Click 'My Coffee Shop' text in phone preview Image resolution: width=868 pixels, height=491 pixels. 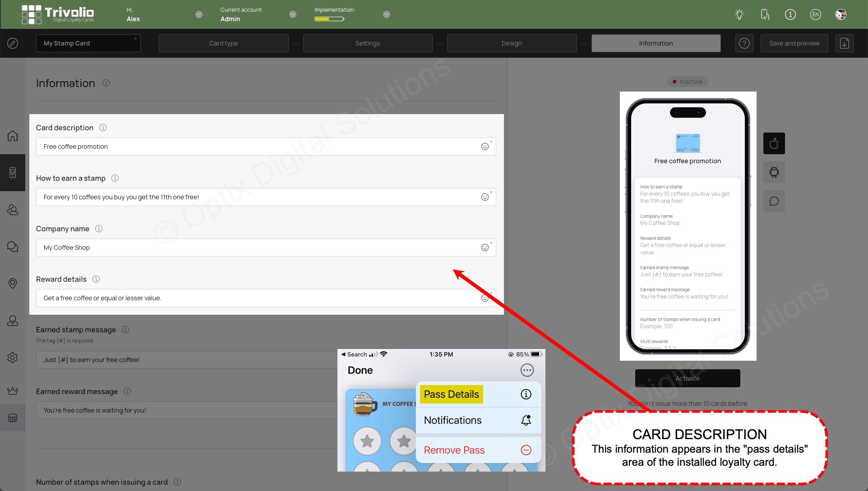[660, 223]
